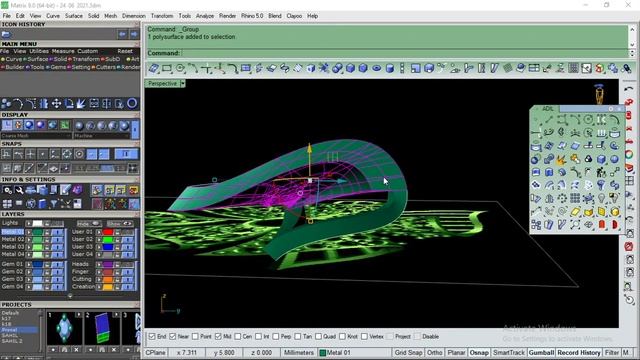Toggle Grid Snap in status bar
The image size is (640, 360).
point(408,352)
